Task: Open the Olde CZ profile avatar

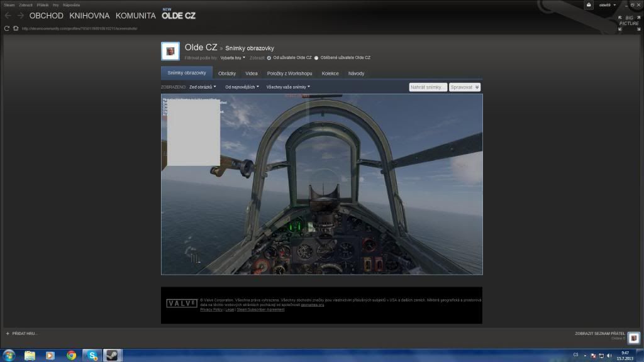Action: [x=170, y=52]
